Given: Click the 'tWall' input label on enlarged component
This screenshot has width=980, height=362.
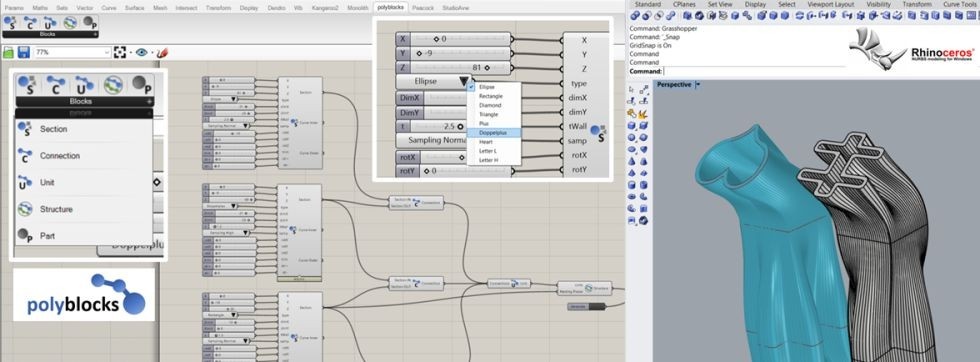Looking at the screenshot, I should (x=578, y=126).
